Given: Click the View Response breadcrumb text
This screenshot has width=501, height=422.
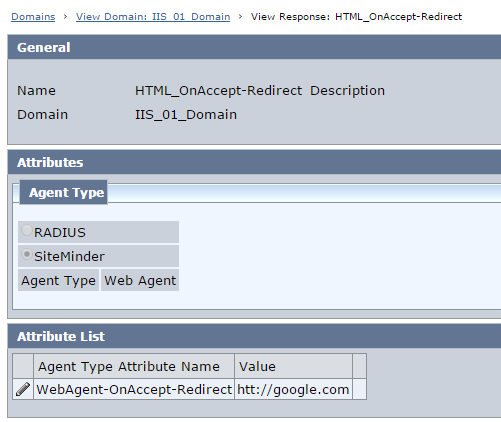Looking at the screenshot, I should pyautogui.click(x=356, y=17).
